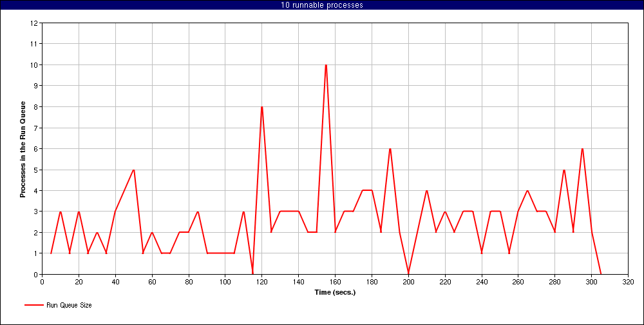Screen dimensions: 644x325
Task: Click the y-axis tick label '4'
Action: (x=35, y=191)
